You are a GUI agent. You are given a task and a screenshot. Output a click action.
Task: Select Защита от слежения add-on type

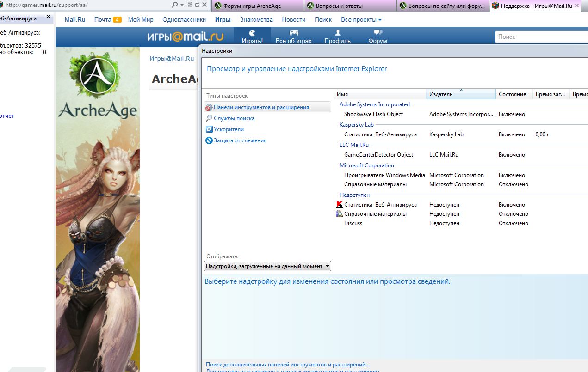(x=236, y=140)
